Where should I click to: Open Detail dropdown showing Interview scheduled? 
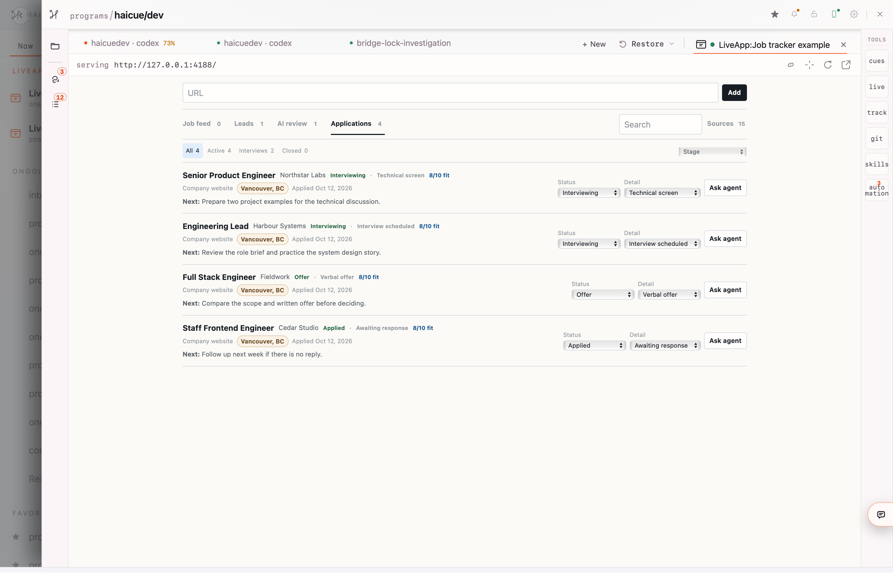pos(662,244)
